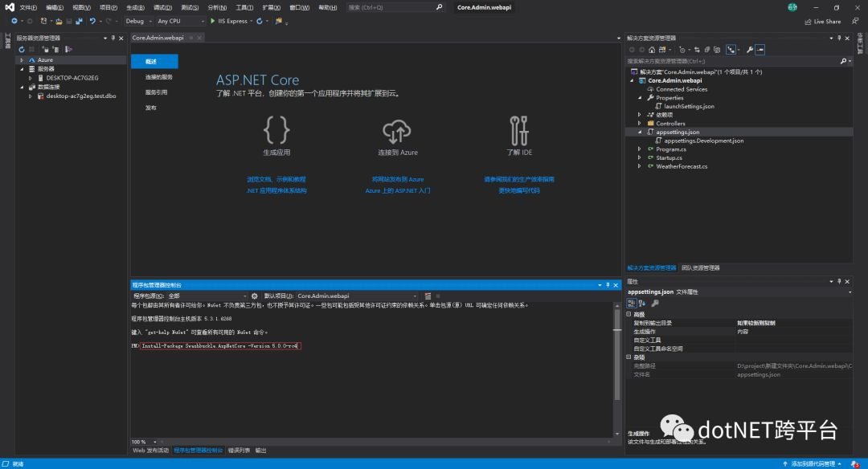
Task: Click the Azure icon in Server Explorer tree
Action: coord(32,59)
